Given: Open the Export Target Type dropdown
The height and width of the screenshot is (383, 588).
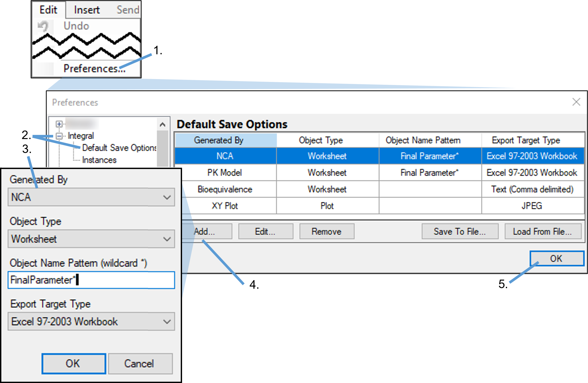Looking at the screenshot, I should pos(167,322).
